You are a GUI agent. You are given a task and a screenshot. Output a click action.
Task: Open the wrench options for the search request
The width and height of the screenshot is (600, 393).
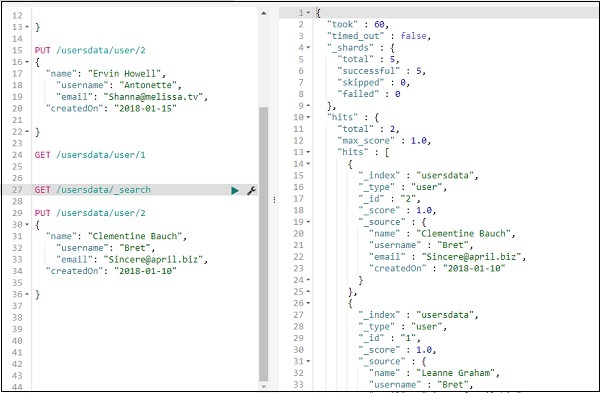coord(251,190)
